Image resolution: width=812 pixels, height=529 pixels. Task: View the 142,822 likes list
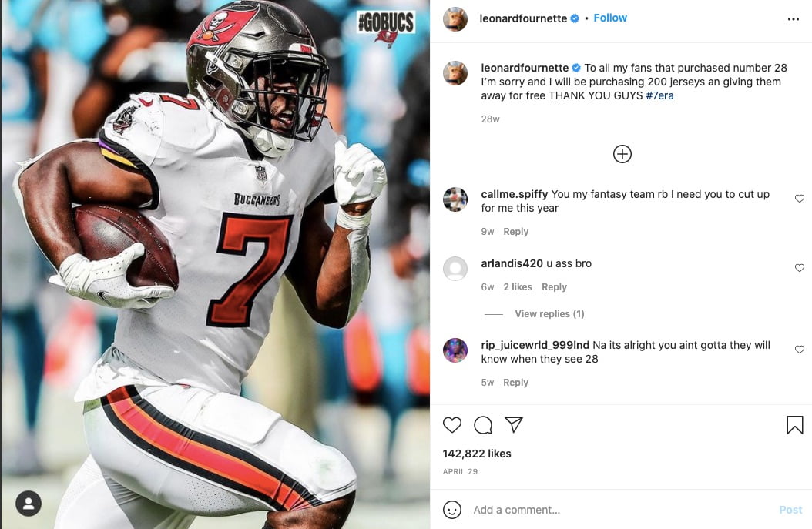point(477,454)
